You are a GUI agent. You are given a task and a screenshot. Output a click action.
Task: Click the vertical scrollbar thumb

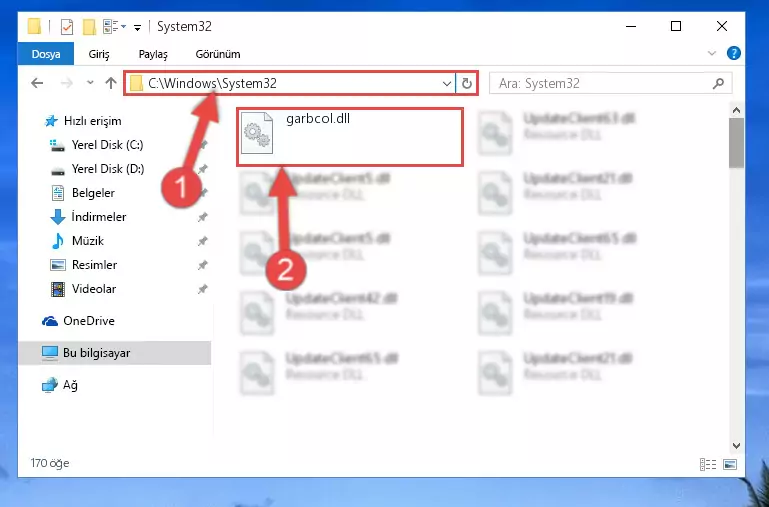click(x=736, y=143)
